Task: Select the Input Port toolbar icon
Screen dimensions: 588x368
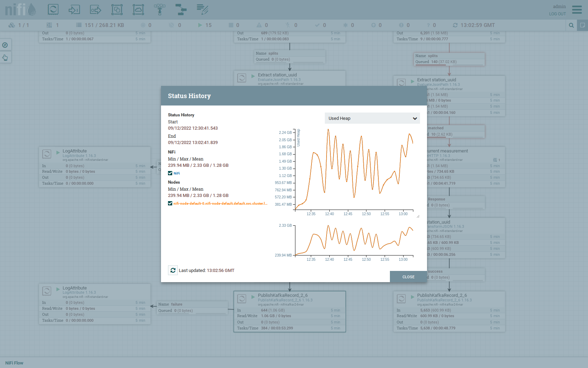Action: point(74,9)
